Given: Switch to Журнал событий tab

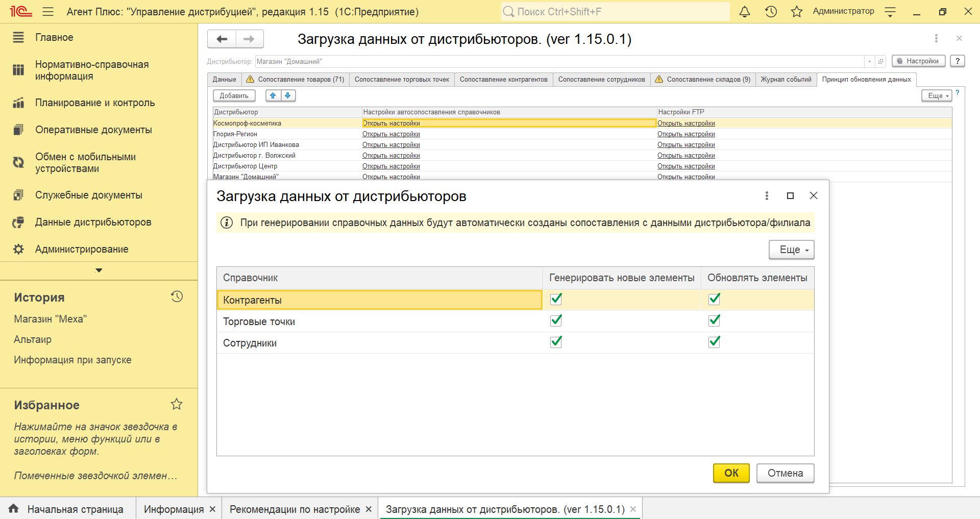Looking at the screenshot, I should 786,79.
